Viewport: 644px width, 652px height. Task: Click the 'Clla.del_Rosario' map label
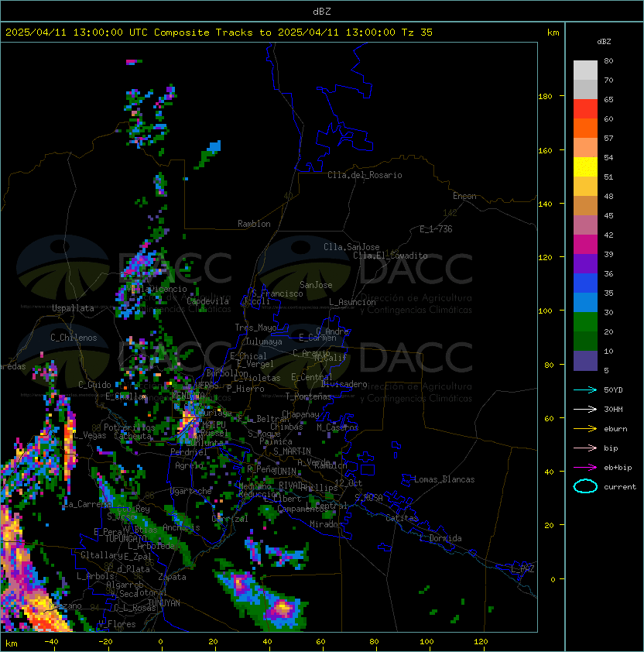[x=365, y=175]
